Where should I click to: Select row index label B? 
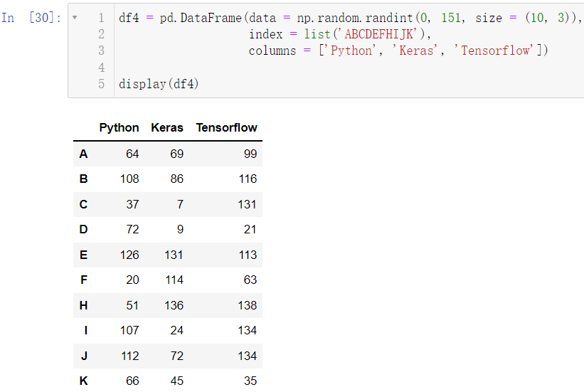point(83,179)
